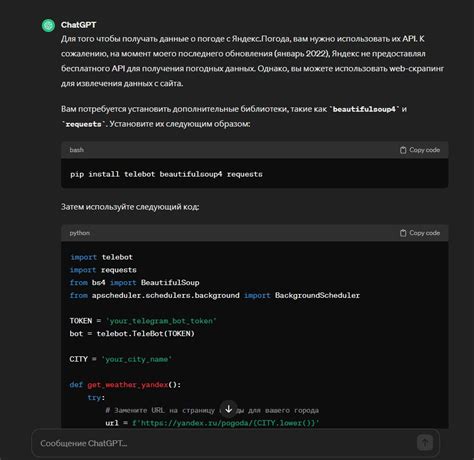Click the yandex.ru/pogoda URL string
The image size is (474, 460).
[225, 423]
